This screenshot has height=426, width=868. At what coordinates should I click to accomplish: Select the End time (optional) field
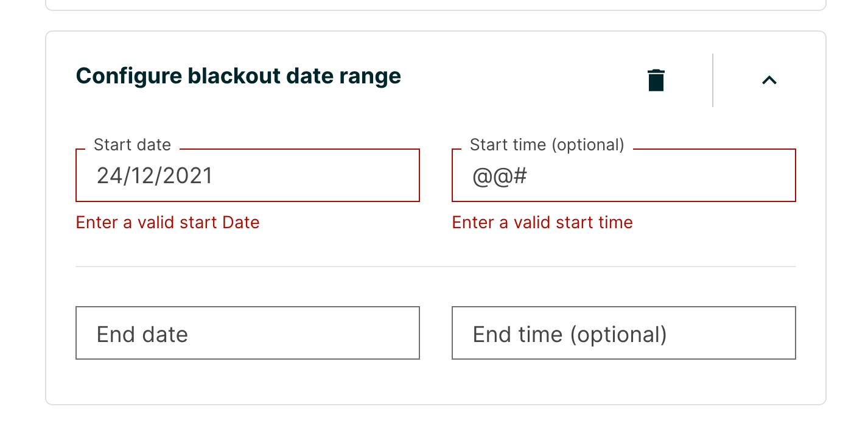click(623, 333)
